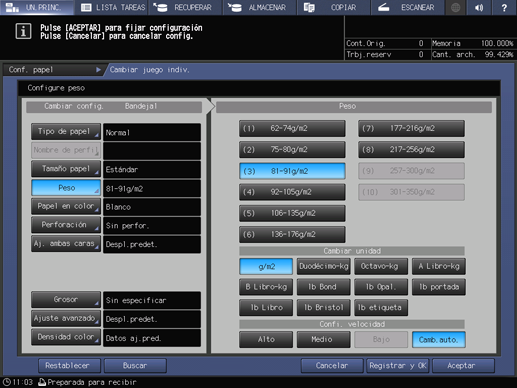This screenshot has width=517, height=388.
Task: Click the Memoria 100.000% indicator
Action: click(473, 43)
